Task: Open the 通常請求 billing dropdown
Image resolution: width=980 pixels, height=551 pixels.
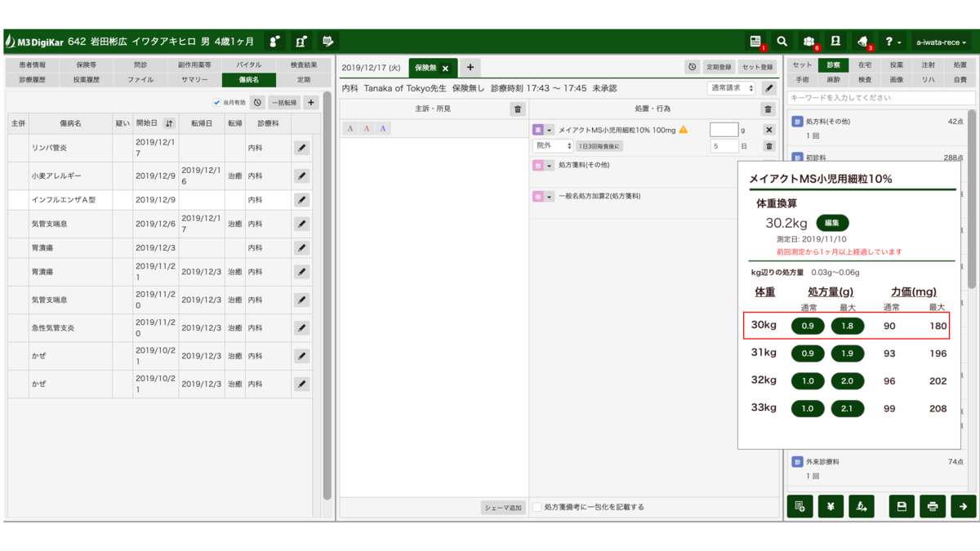Action: pos(732,88)
